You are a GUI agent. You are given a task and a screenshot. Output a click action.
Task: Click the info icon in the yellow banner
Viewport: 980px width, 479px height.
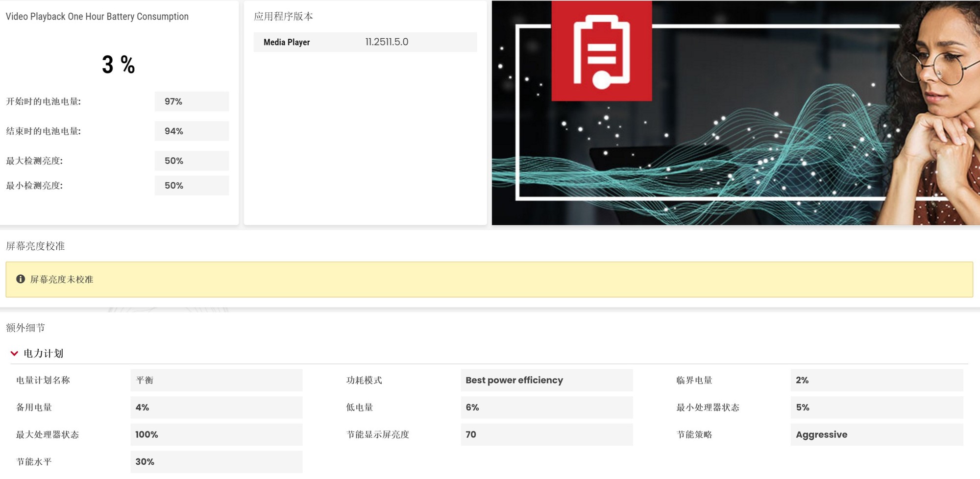21,279
